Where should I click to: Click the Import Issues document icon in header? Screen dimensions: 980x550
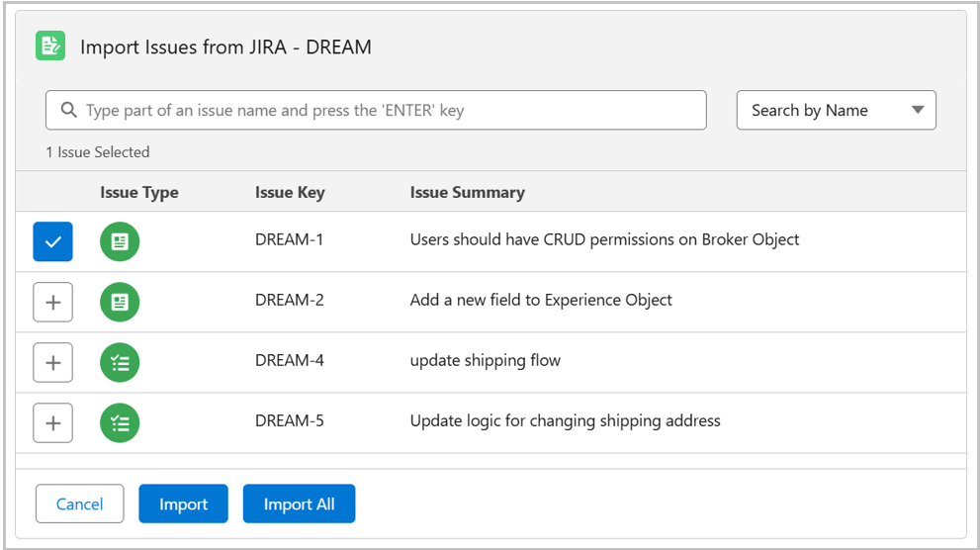(50, 46)
